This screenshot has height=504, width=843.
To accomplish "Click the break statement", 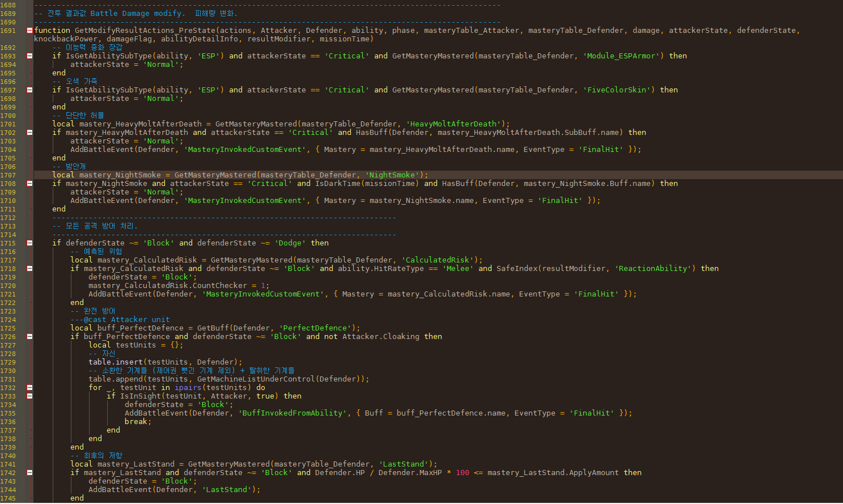I will coord(136,422).
